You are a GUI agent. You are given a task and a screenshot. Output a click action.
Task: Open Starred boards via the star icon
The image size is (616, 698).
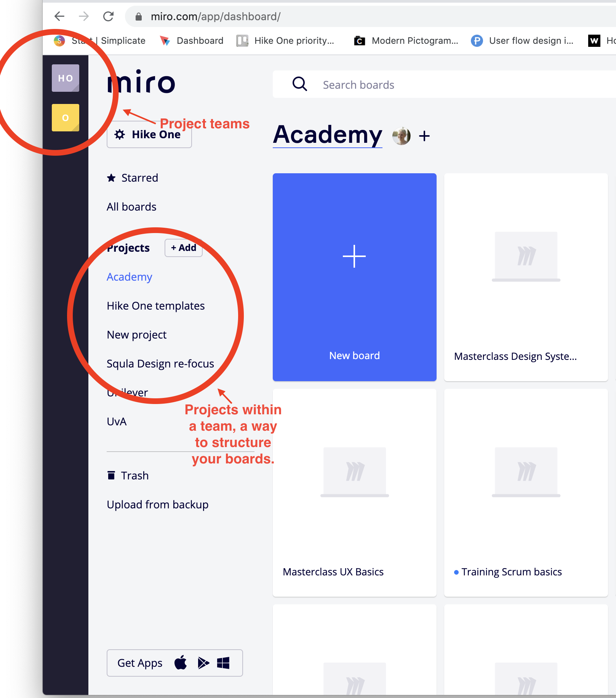111,178
